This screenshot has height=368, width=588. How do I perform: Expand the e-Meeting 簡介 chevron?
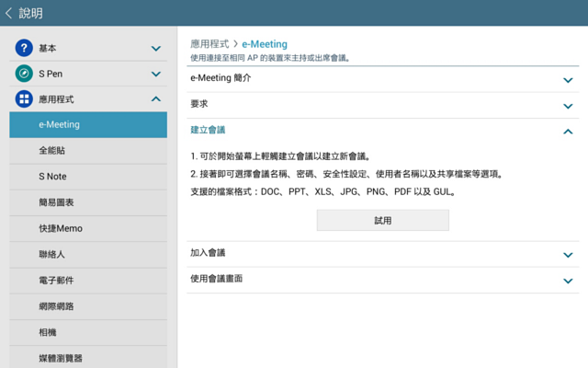[568, 80]
